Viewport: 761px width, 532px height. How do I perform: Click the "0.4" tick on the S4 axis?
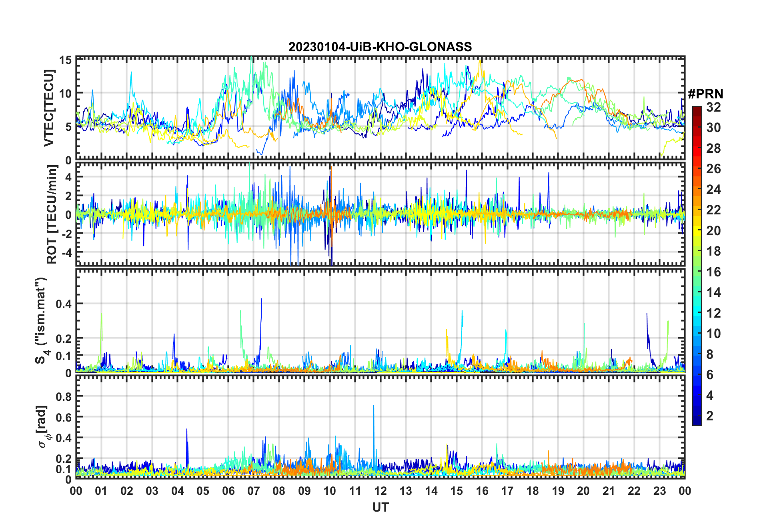(x=64, y=304)
